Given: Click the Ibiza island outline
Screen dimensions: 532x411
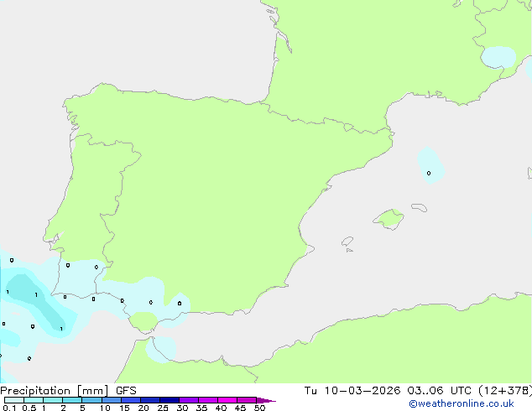Looking at the screenshot, I should (x=347, y=242).
